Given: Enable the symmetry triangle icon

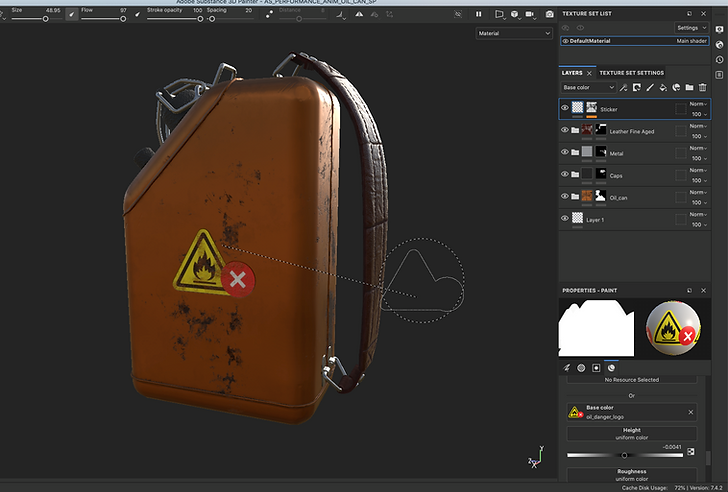Looking at the screenshot, I should click(x=359, y=14).
